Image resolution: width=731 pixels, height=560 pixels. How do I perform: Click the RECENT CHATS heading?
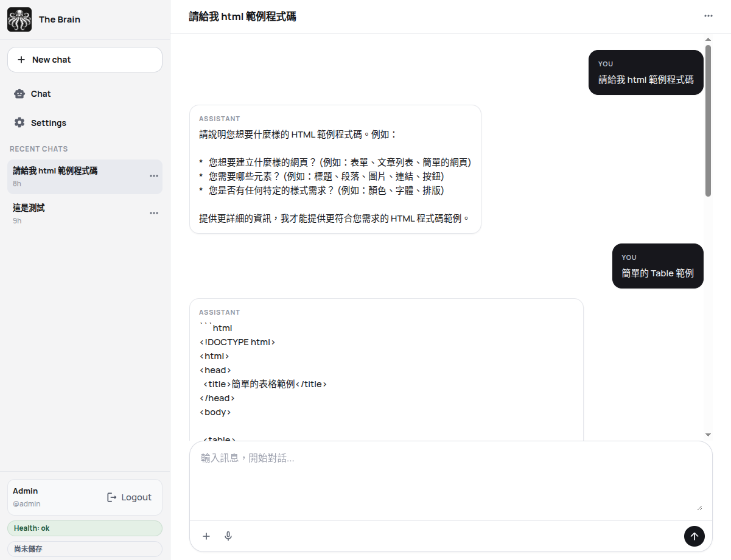click(x=39, y=149)
